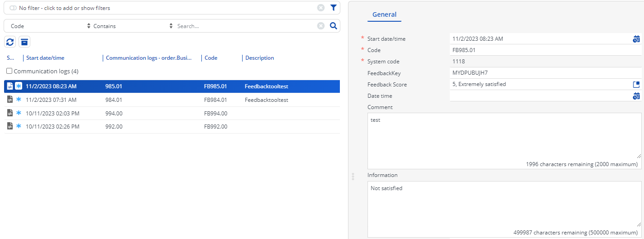The height and width of the screenshot is (239, 644).
Task: Click asterisk icon on the 994.00 row
Action: [19, 113]
